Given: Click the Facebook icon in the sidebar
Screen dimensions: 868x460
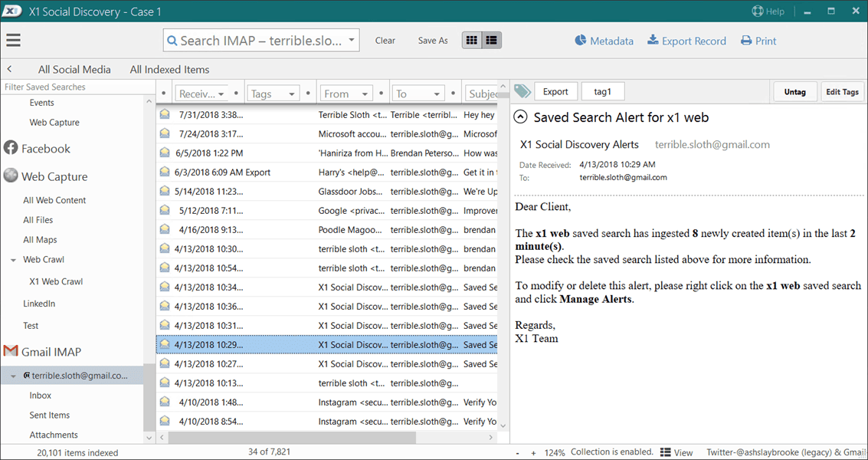Looking at the screenshot, I should click(11, 148).
